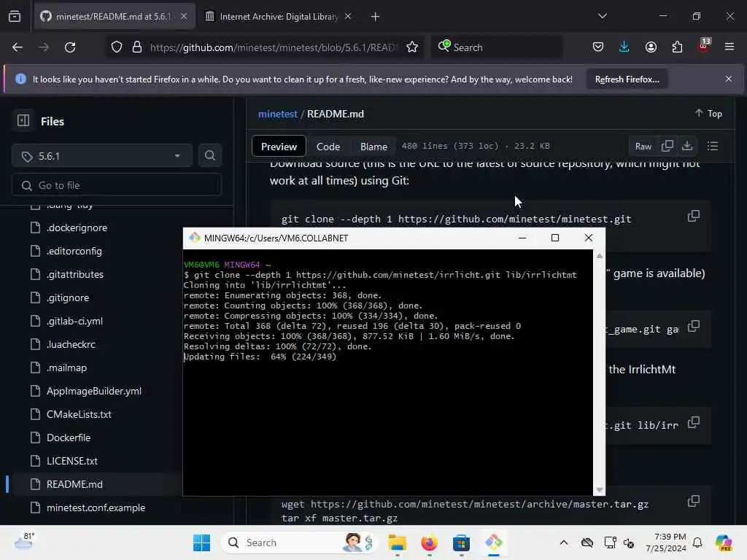Open a new browser tab
747x560 pixels.
376,17
